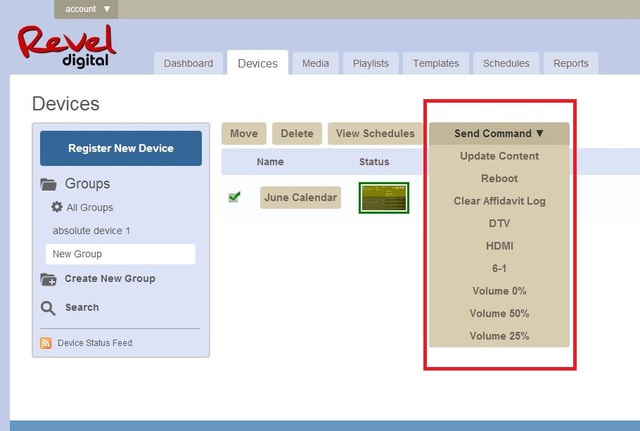Go to the Playlists tab
The width and height of the screenshot is (640, 431).
pyautogui.click(x=371, y=63)
